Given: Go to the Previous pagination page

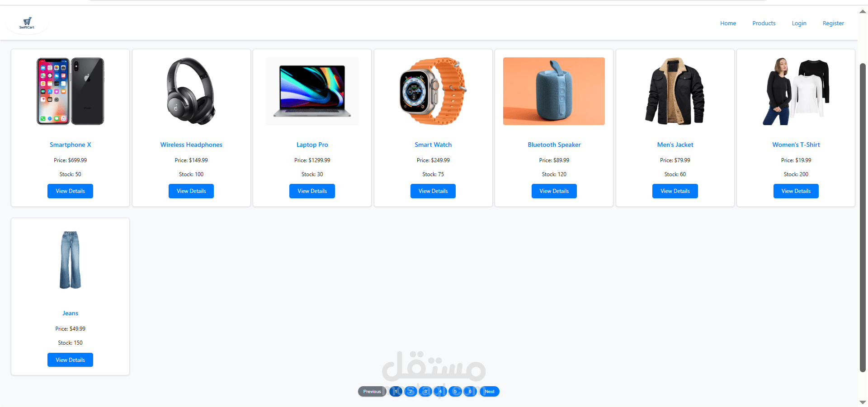Looking at the screenshot, I should [372, 392].
